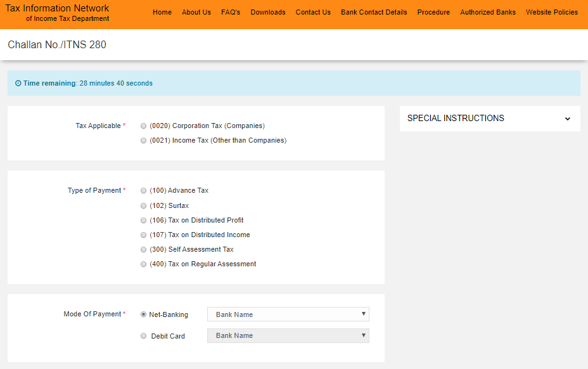The width and height of the screenshot is (588, 369).
Task: Click the Challan No./ITNS 280 heading
Action: click(x=57, y=44)
